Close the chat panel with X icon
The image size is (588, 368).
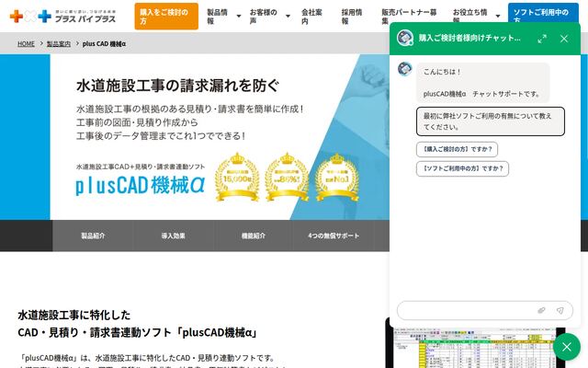click(x=564, y=39)
